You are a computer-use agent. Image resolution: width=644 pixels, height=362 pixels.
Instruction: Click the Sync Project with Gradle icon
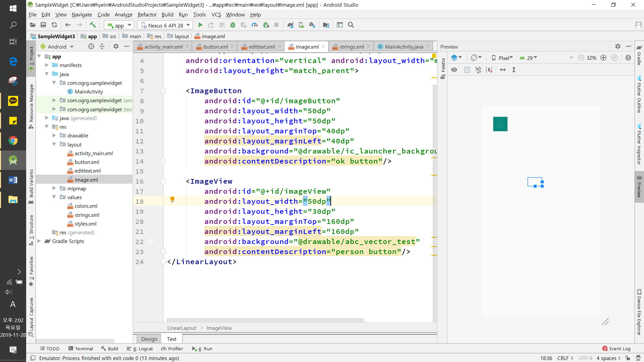point(290,25)
